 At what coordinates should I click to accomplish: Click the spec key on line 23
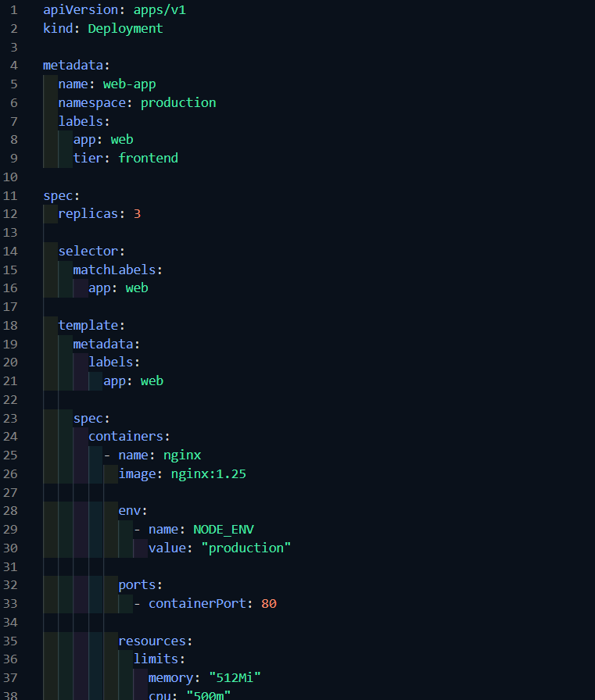coord(88,418)
